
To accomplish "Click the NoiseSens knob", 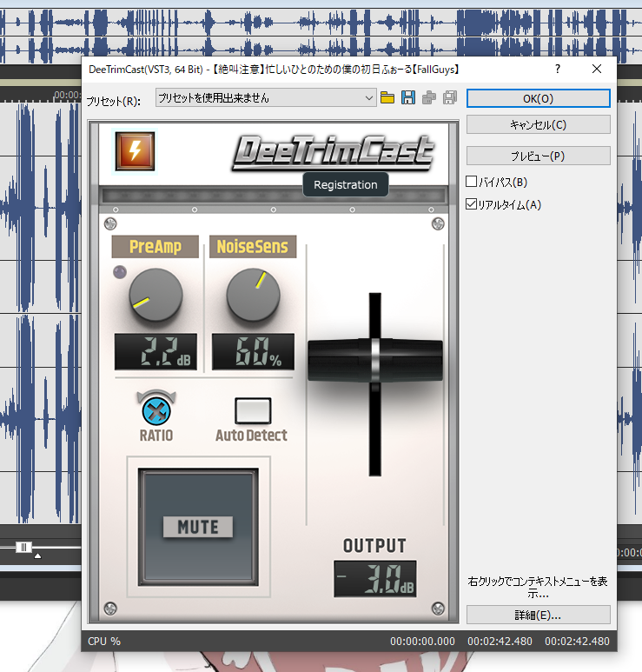I will tap(253, 295).
